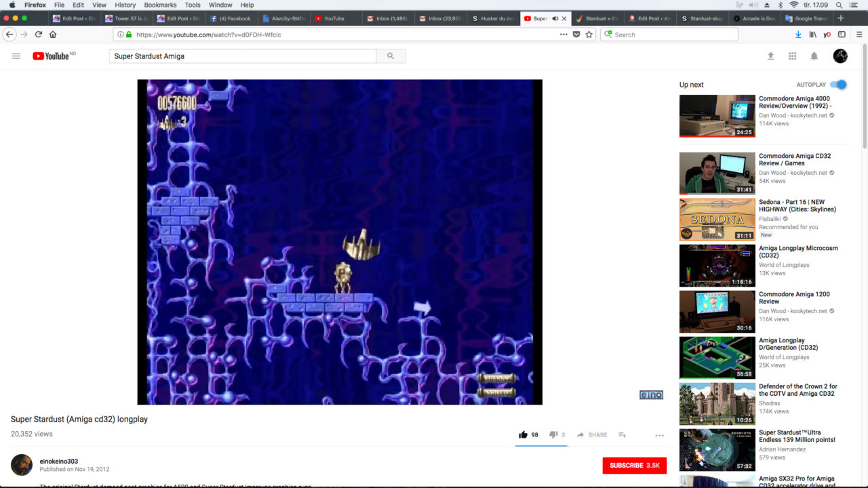
Task: Open Amiga Longplay Microcosm title link
Action: [798, 252]
